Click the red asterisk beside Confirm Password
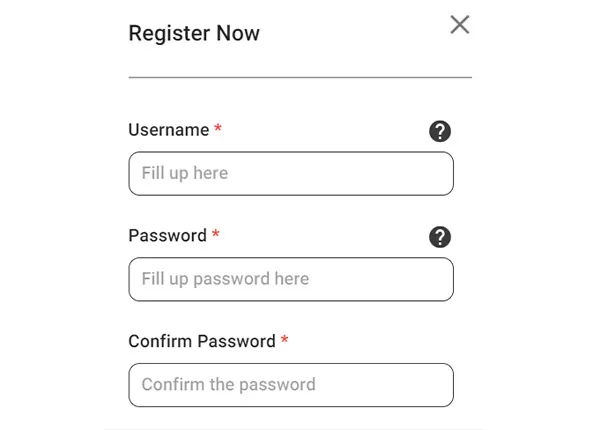591x430 pixels. click(285, 339)
